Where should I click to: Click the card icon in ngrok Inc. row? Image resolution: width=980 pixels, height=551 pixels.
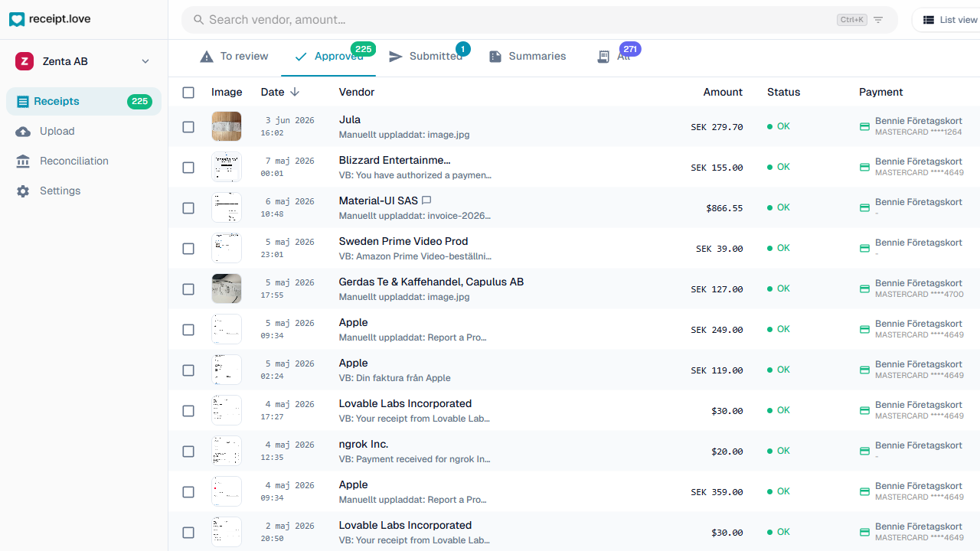tap(864, 451)
